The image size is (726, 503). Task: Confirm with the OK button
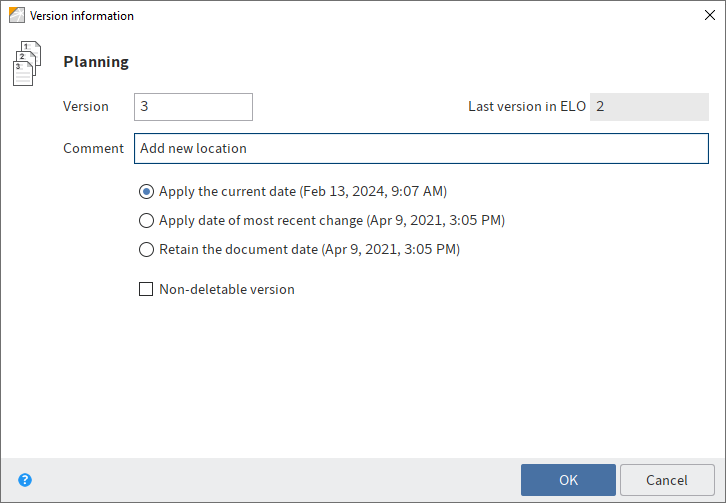point(568,480)
